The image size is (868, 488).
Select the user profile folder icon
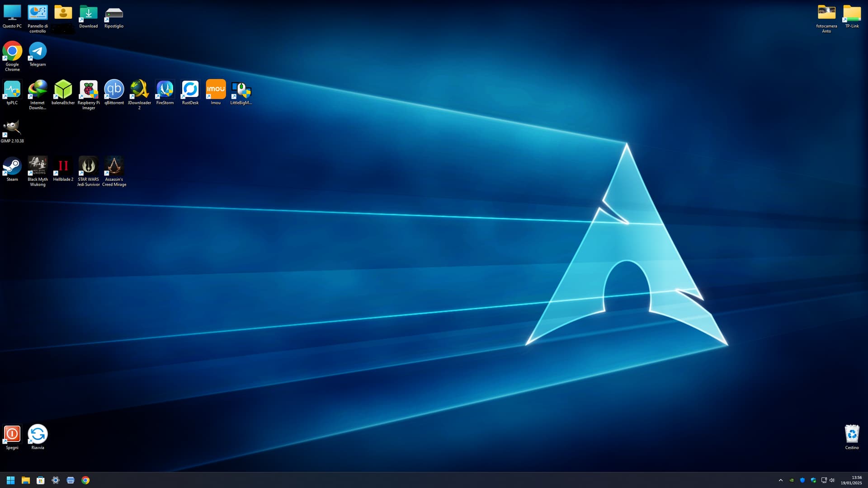point(63,13)
